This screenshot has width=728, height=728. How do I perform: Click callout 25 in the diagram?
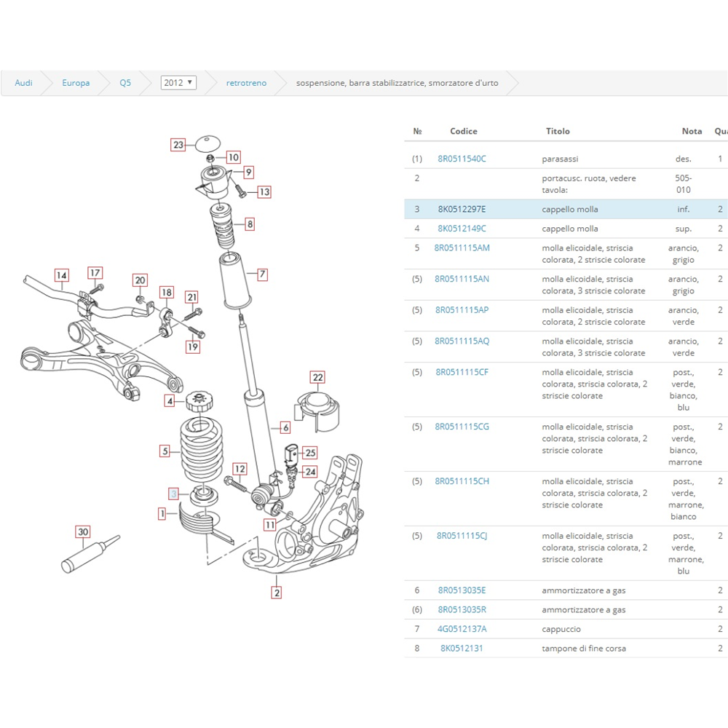point(311,453)
